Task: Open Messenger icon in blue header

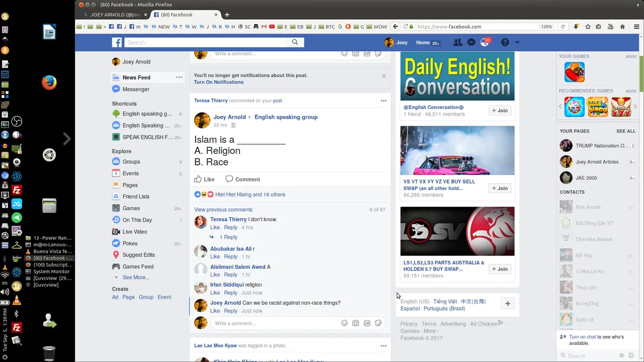Action: [471, 43]
